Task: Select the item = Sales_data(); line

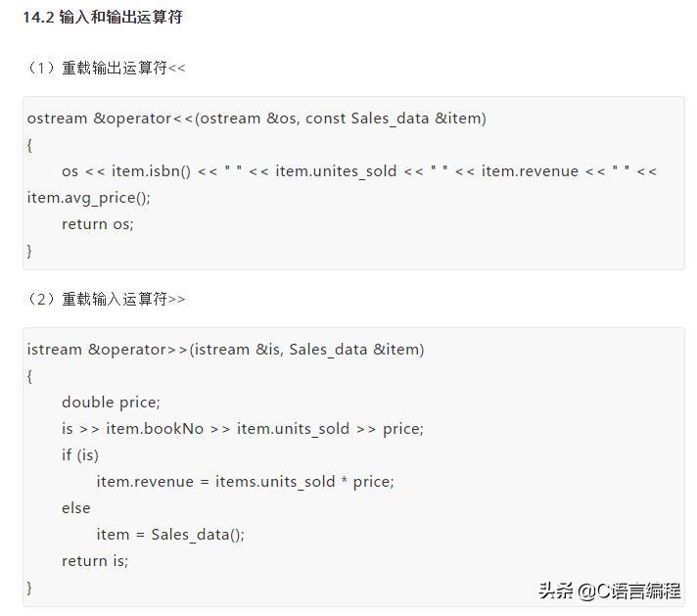Action: click(x=170, y=535)
